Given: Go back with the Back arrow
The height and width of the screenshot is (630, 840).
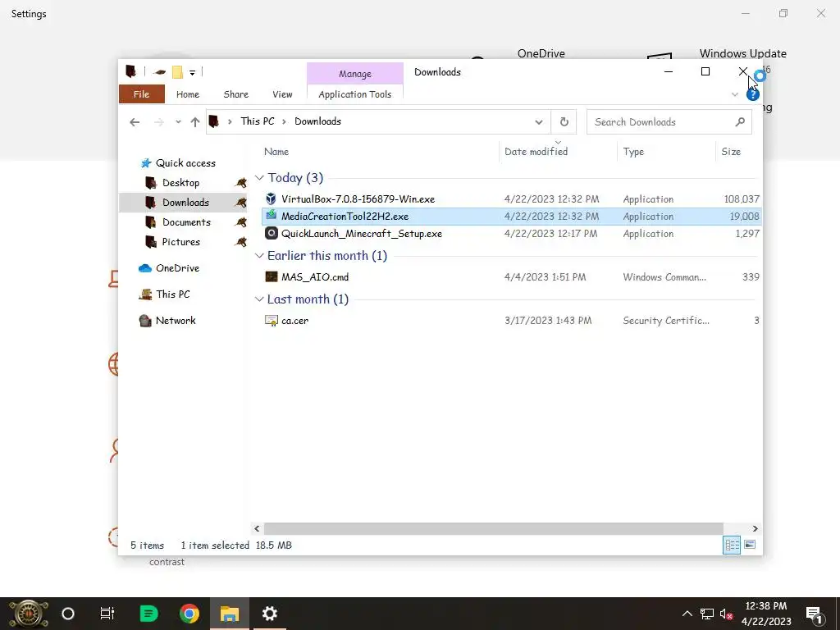Looking at the screenshot, I should pos(135,122).
